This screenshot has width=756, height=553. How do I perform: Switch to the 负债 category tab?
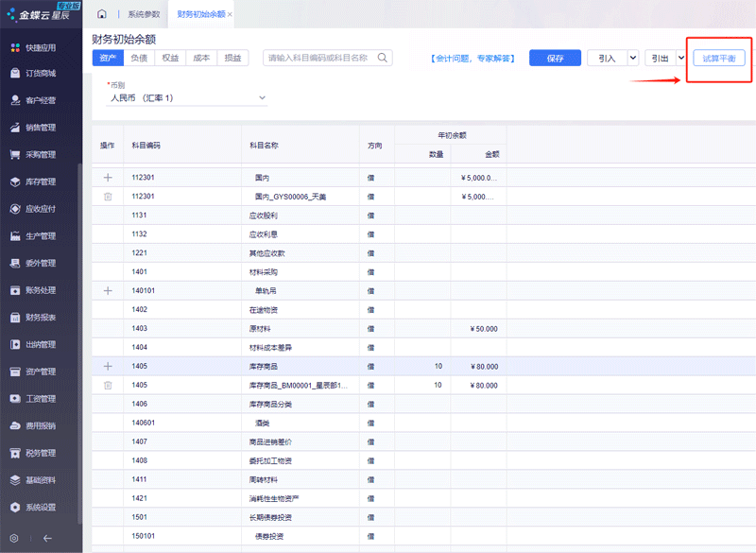(139, 58)
